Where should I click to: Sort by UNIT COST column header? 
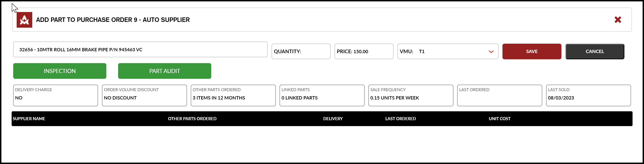(x=500, y=119)
